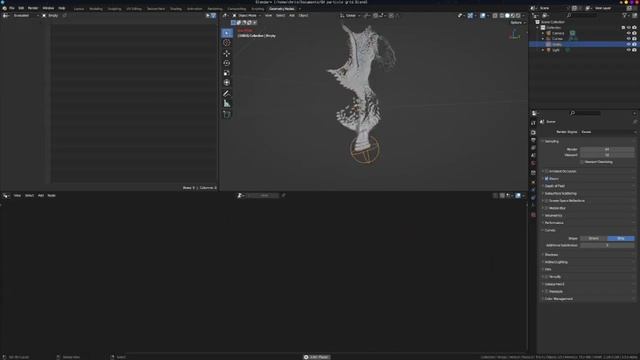Open the Render properties tab icon
640x360 pixels.
[x=533, y=133]
